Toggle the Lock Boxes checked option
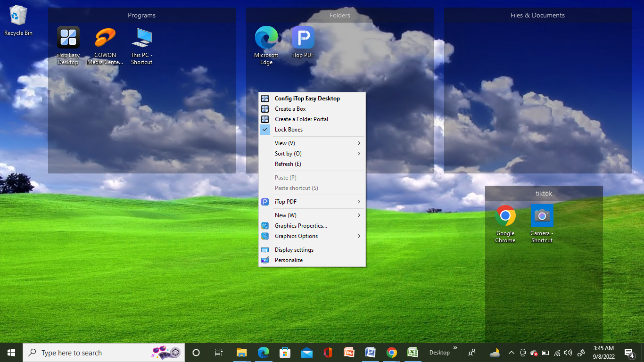This screenshot has height=362, width=644. pos(289,130)
